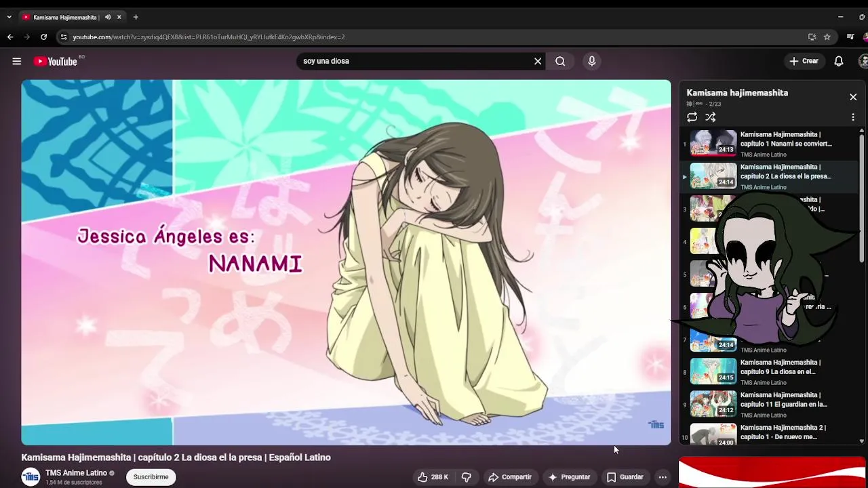Open Preguntar AI assistant
The width and height of the screenshot is (868, 488).
[569, 477]
